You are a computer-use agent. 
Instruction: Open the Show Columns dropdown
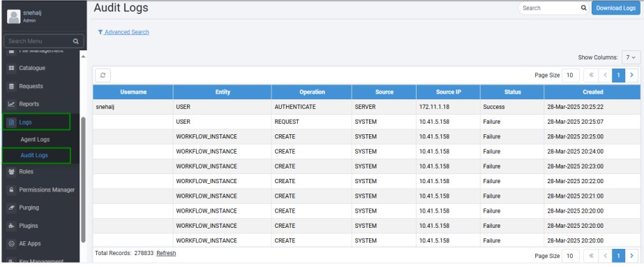point(631,57)
